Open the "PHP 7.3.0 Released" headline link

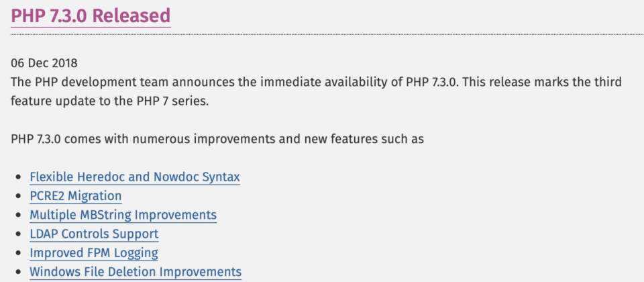click(91, 16)
